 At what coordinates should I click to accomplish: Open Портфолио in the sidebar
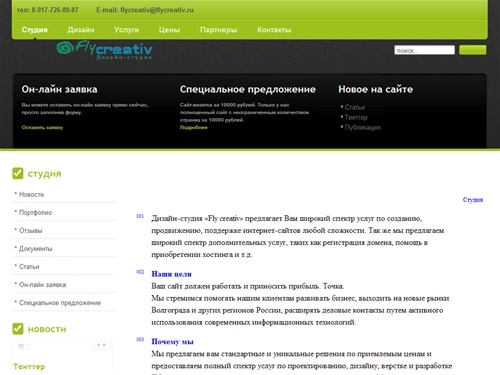[x=35, y=213]
